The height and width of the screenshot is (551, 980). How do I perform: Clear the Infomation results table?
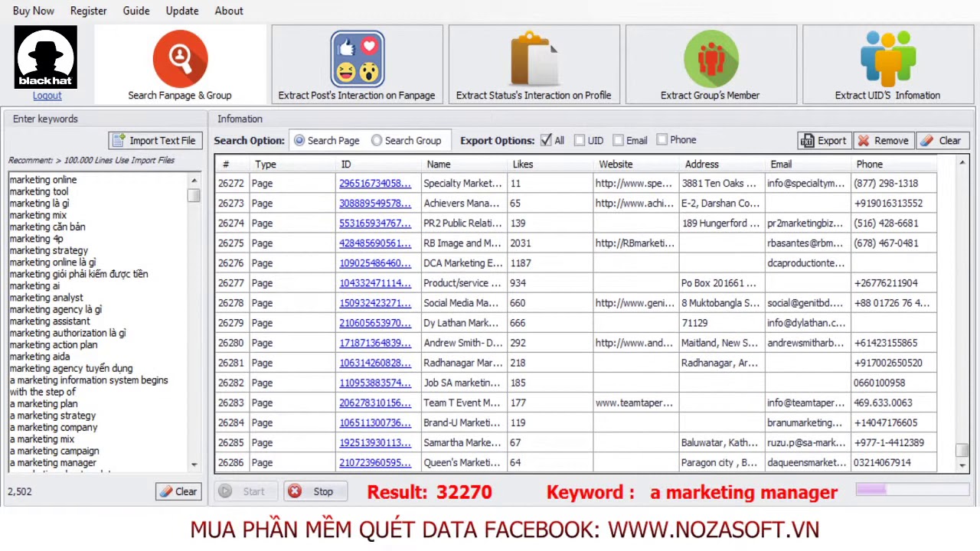click(x=942, y=141)
